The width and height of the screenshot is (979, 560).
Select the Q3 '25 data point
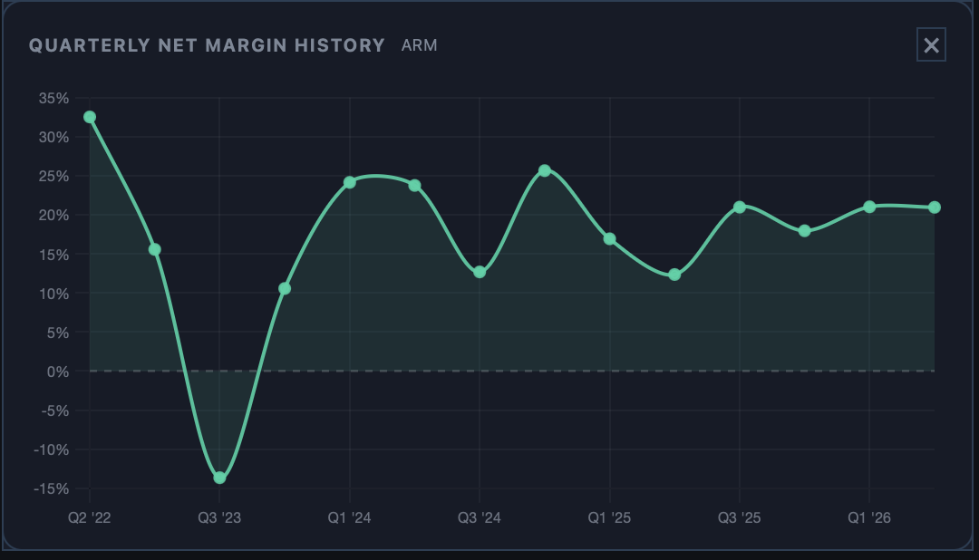pos(740,207)
